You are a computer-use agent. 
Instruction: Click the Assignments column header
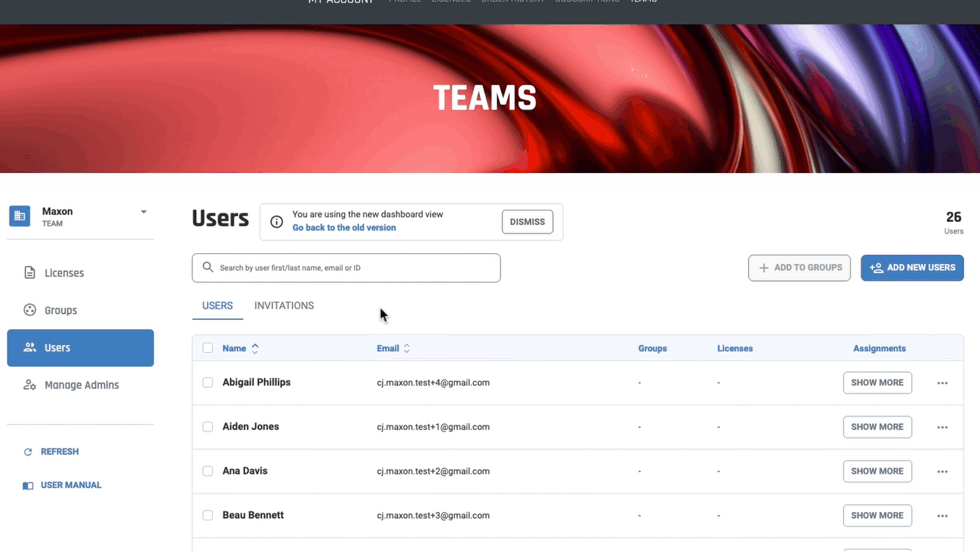(880, 348)
